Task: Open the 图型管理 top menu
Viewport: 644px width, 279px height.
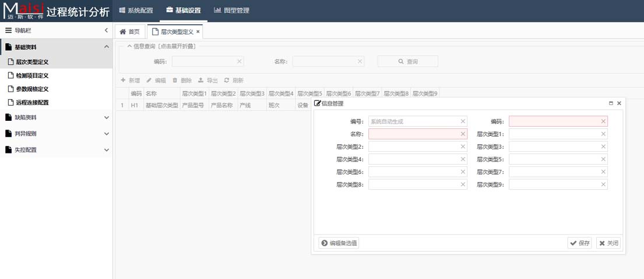Action: click(x=231, y=11)
